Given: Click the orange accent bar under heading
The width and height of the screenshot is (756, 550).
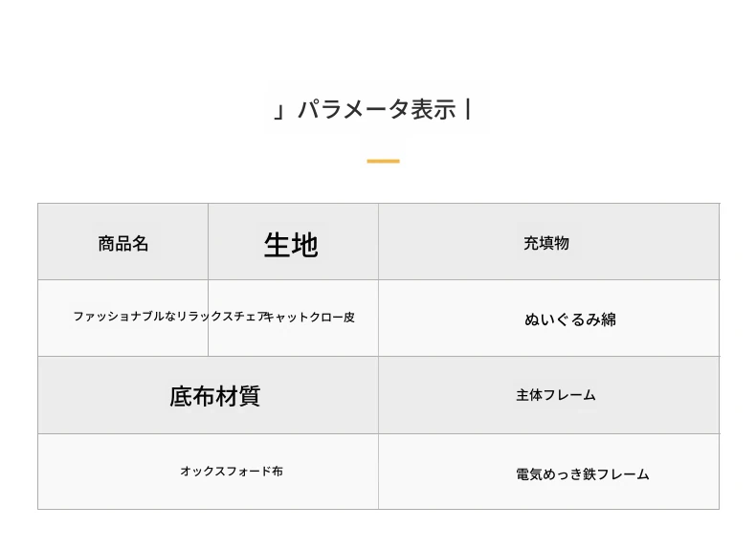Looking at the screenshot, I should coord(383,161).
